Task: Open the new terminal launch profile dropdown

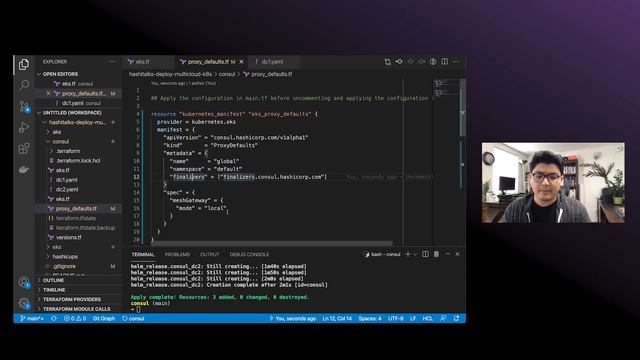Action: pos(415,254)
